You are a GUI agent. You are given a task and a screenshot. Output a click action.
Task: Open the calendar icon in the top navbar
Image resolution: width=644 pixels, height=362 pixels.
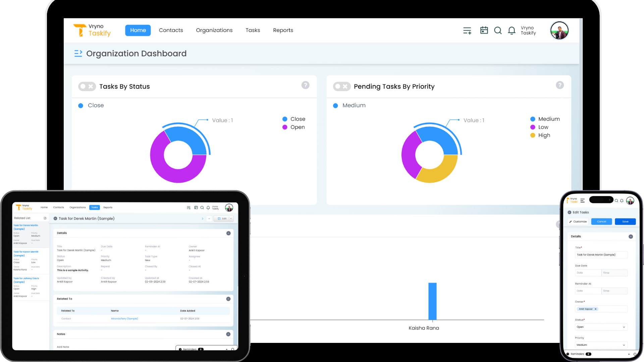pyautogui.click(x=484, y=30)
